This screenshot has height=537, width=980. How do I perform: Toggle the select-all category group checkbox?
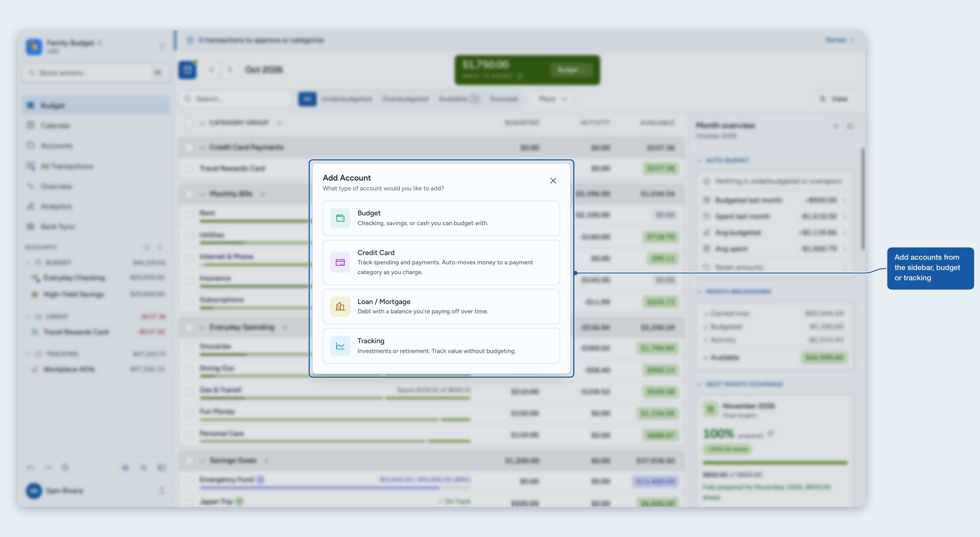coord(189,122)
